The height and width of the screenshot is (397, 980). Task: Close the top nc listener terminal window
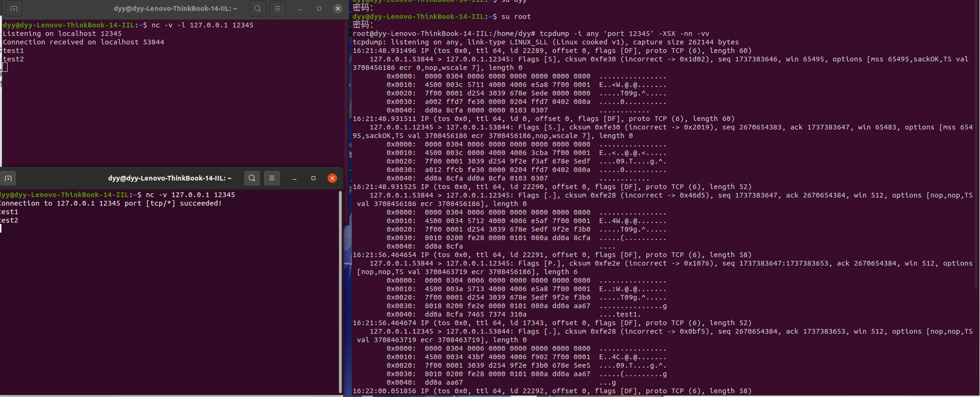click(x=338, y=9)
